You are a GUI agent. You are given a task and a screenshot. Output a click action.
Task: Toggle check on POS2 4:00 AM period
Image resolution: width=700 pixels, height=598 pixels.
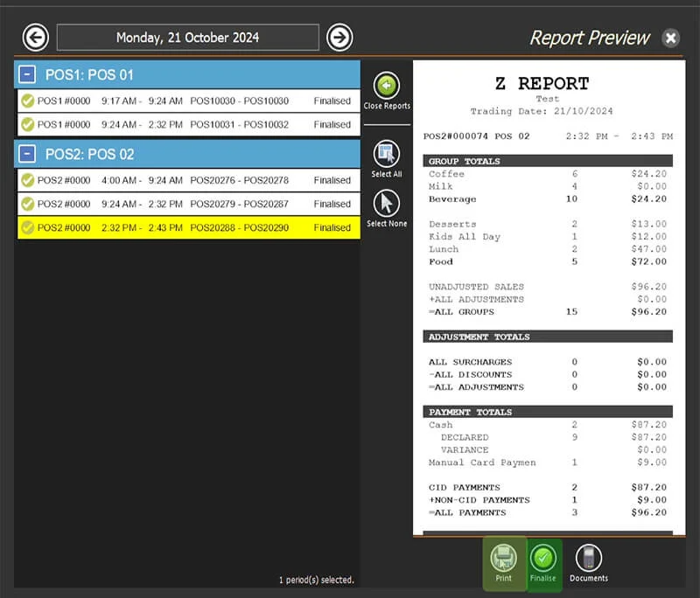28,180
